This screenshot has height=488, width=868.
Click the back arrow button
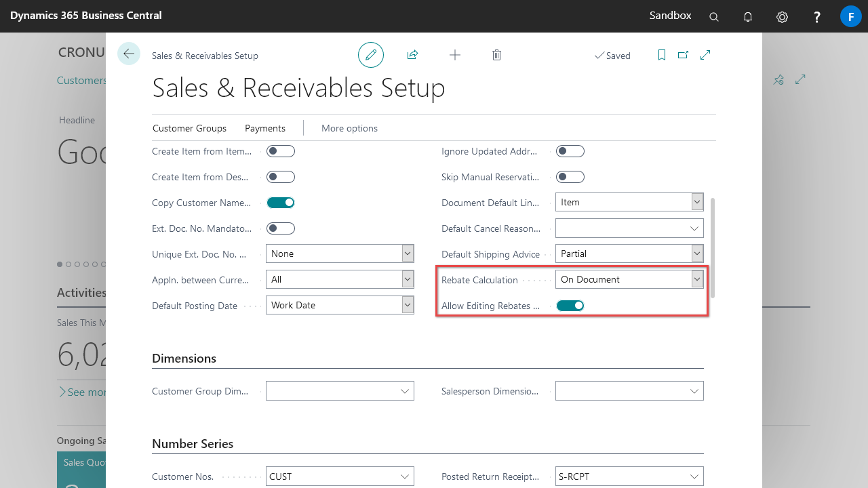coord(129,54)
